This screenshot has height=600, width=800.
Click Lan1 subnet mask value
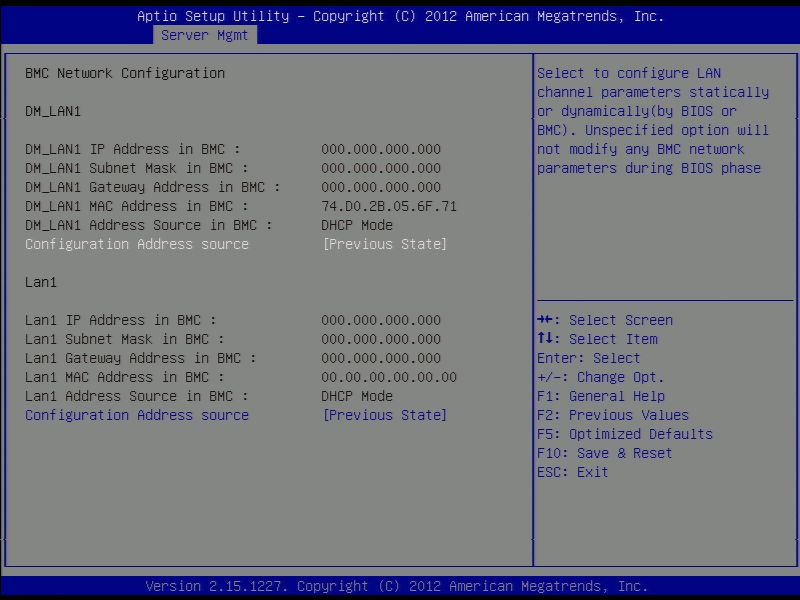[381, 339]
